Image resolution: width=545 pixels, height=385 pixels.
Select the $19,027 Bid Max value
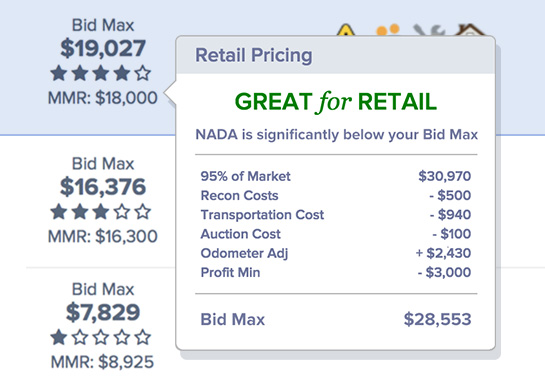(x=103, y=48)
